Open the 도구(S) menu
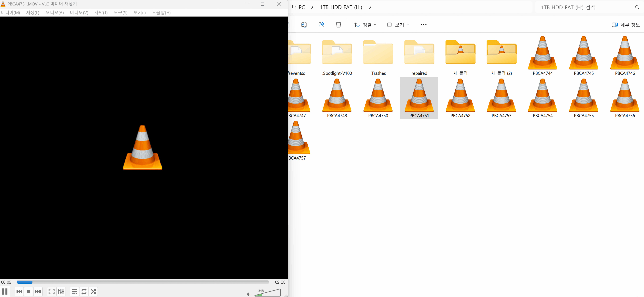Image resolution: width=644 pixels, height=297 pixels. [x=120, y=13]
